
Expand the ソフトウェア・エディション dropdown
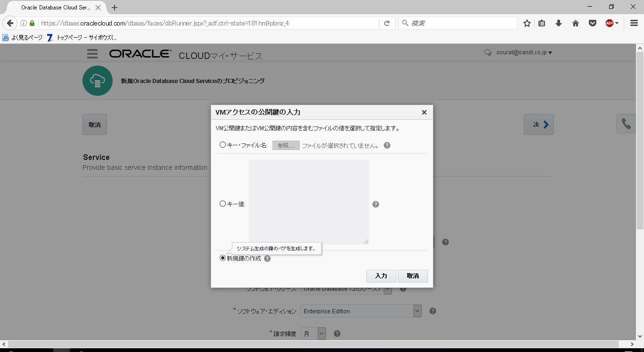click(x=417, y=311)
